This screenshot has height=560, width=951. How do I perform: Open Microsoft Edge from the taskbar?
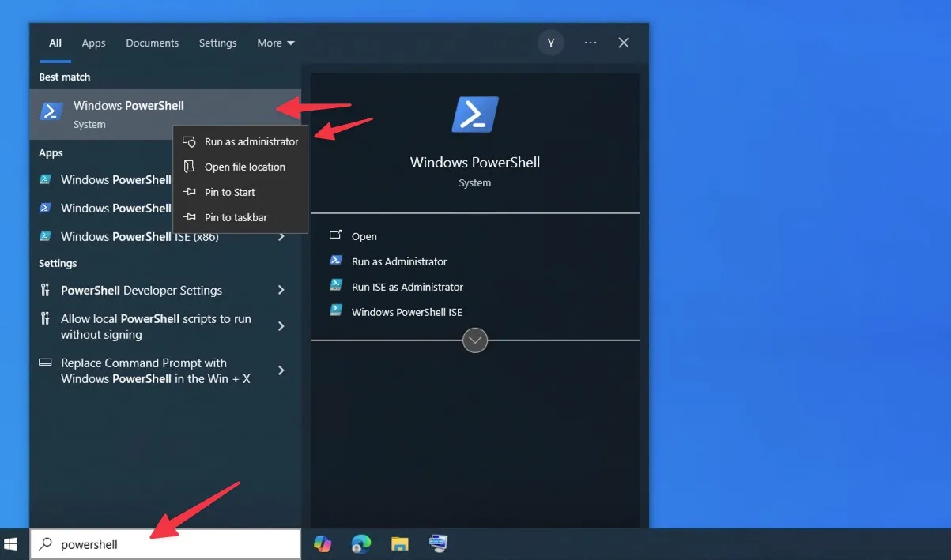click(361, 544)
